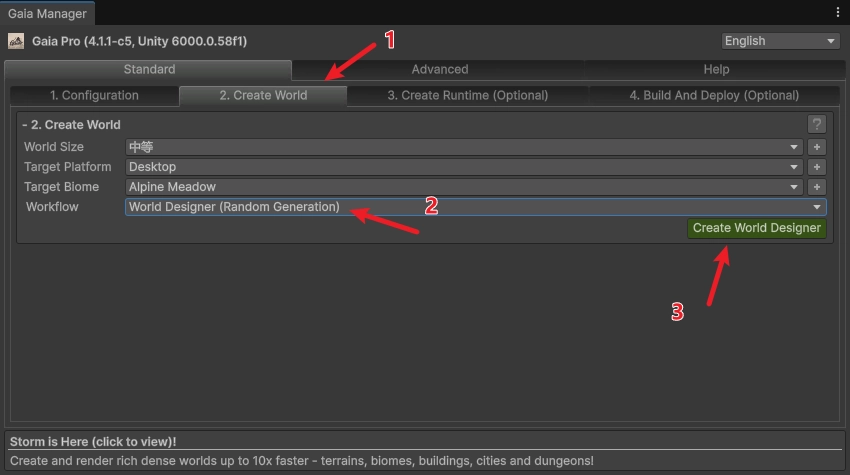Image resolution: width=850 pixels, height=475 pixels.
Task: Click the Gaia Manager window tab
Action: tap(47, 14)
